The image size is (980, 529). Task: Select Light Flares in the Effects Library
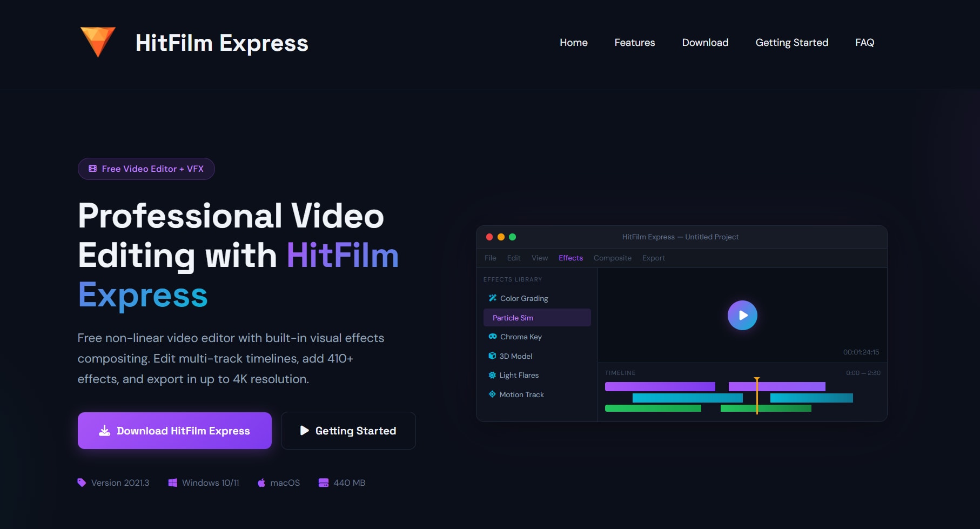point(537,375)
